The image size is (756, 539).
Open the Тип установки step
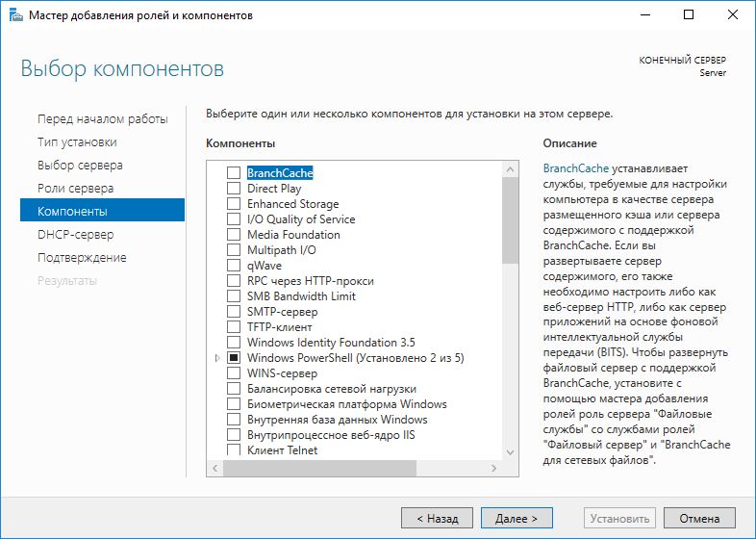[77, 141]
